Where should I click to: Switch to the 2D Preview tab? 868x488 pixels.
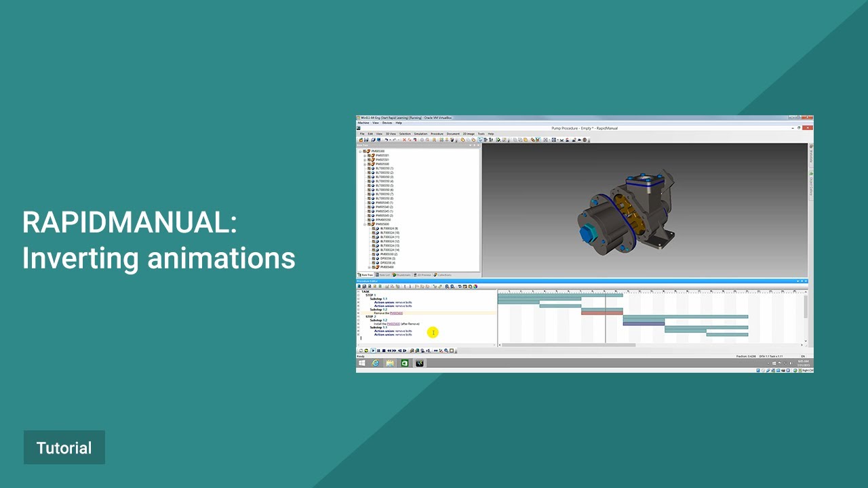tap(422, 274)
